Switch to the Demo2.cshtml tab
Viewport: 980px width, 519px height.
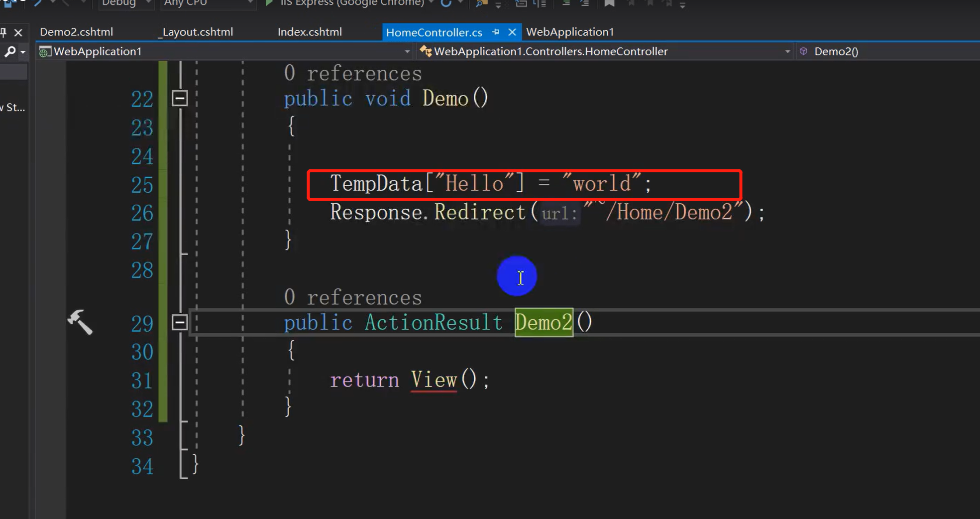point(77,32)
